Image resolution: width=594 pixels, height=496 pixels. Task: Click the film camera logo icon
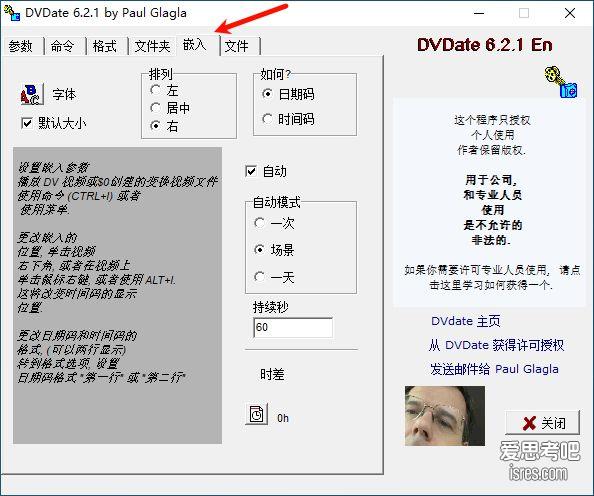pos(561,82)
